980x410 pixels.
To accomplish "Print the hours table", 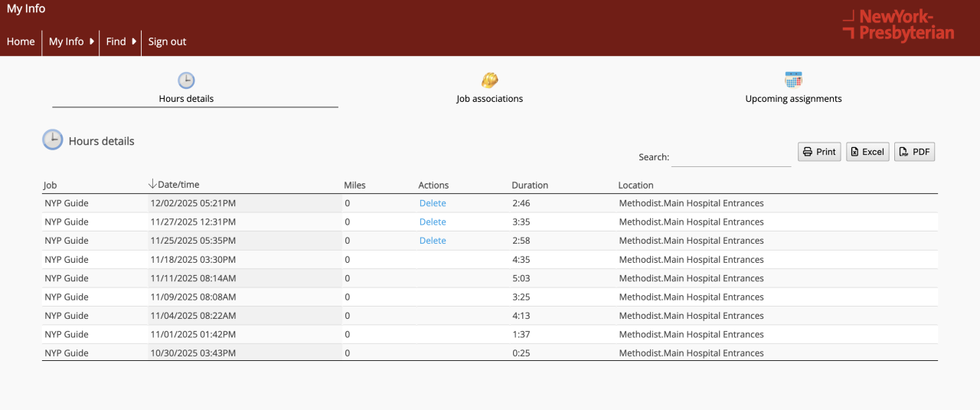I will tap(819, 152).
